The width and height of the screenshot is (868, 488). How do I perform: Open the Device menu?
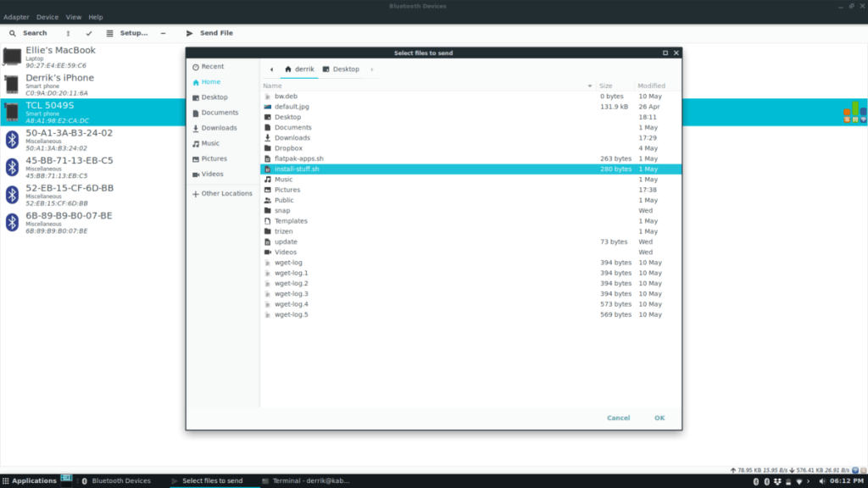tap(47, 17)
